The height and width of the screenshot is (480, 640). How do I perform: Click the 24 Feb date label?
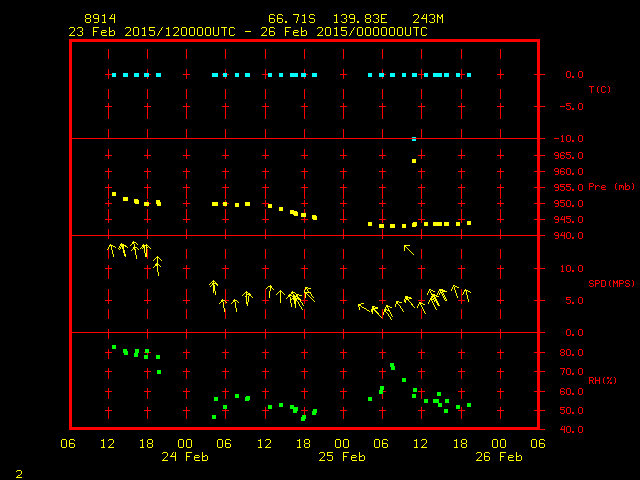pos(184,456)
